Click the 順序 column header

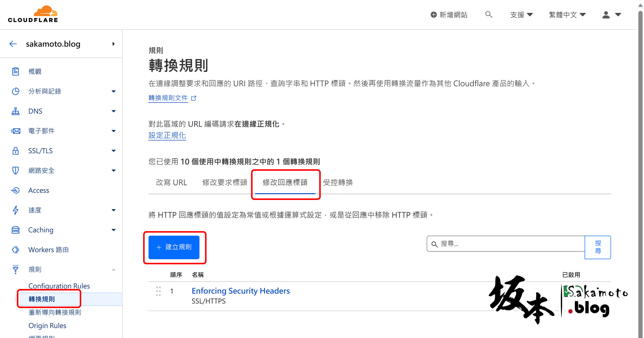click(176, 275)
